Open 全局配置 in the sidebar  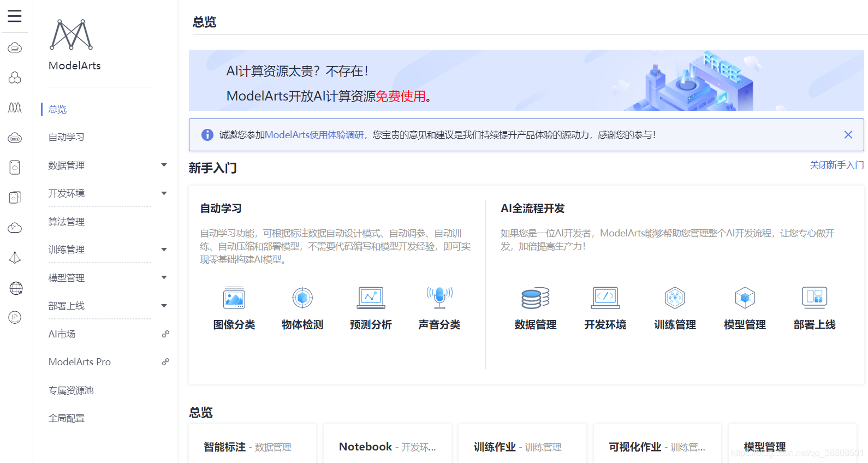click(x=66, y=418)
